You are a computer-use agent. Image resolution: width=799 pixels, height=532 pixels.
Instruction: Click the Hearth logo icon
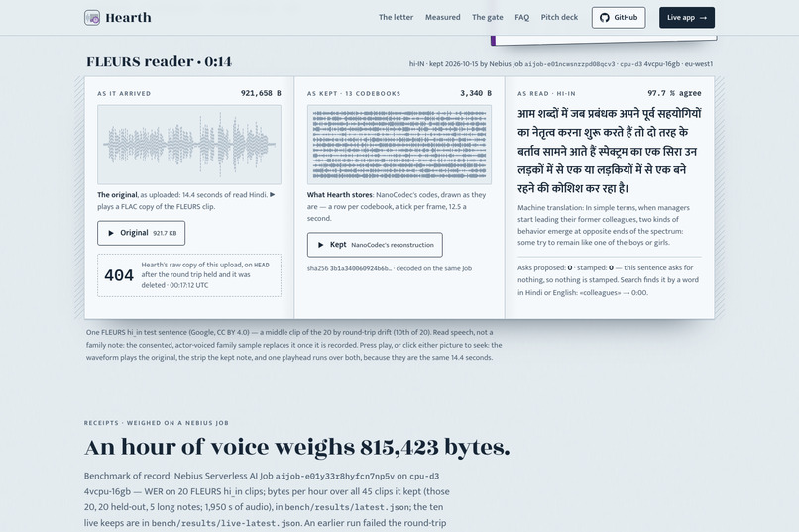point(92,17)
